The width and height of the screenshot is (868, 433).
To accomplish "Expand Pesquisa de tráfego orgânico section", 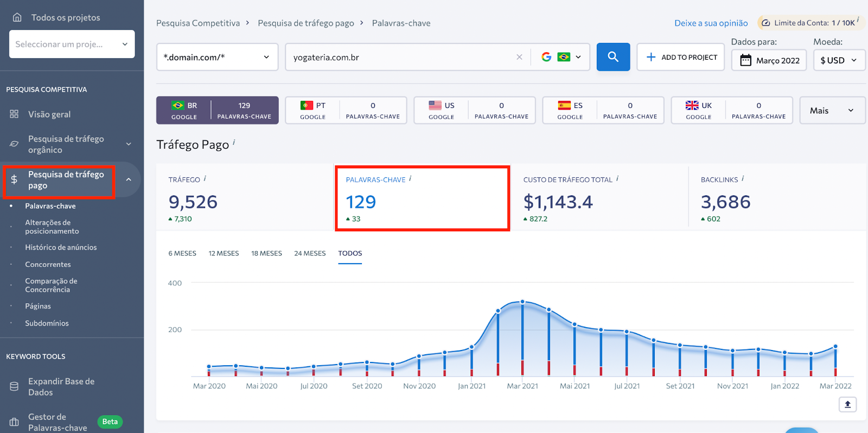I will pyautogui.click(x=129, y=144).
